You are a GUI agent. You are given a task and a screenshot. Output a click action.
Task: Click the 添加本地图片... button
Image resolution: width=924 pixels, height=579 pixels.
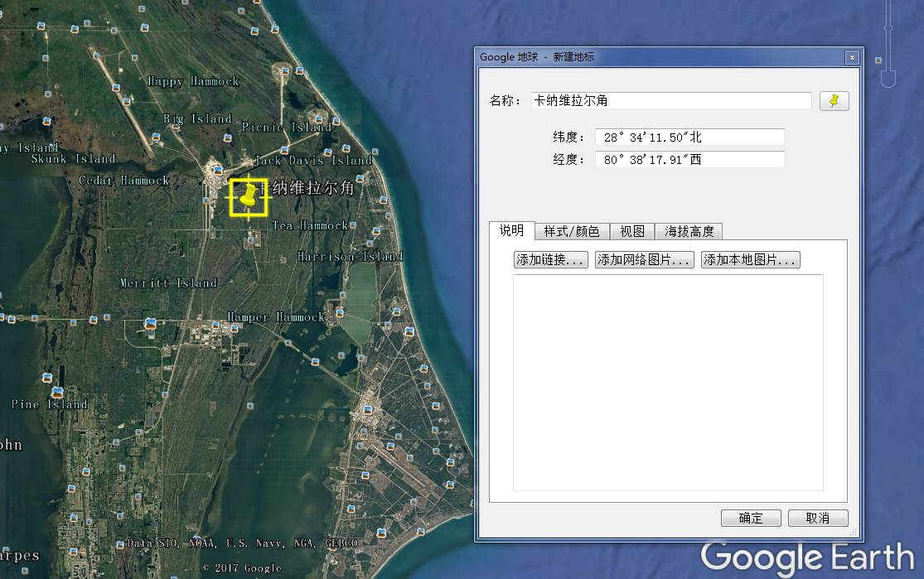point(750,260)
